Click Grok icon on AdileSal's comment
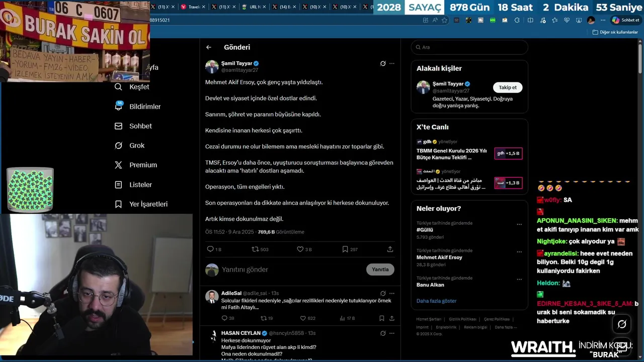 tap(383, 293)
